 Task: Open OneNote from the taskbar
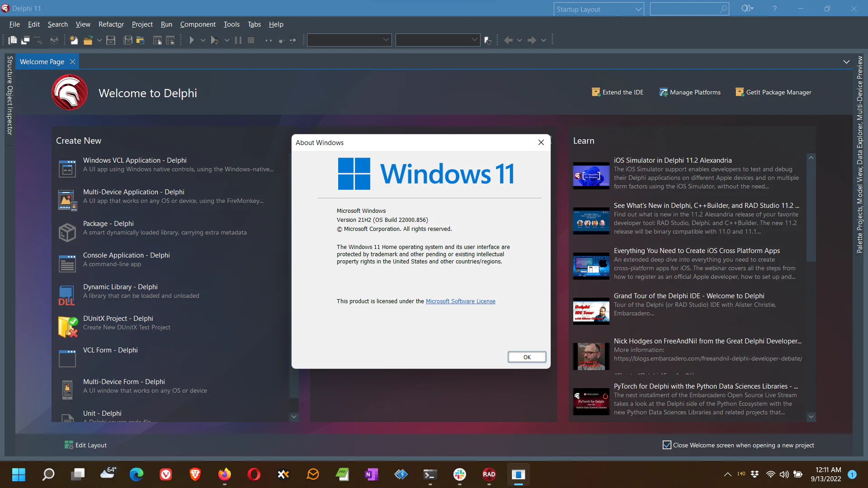tap(372, 474)
